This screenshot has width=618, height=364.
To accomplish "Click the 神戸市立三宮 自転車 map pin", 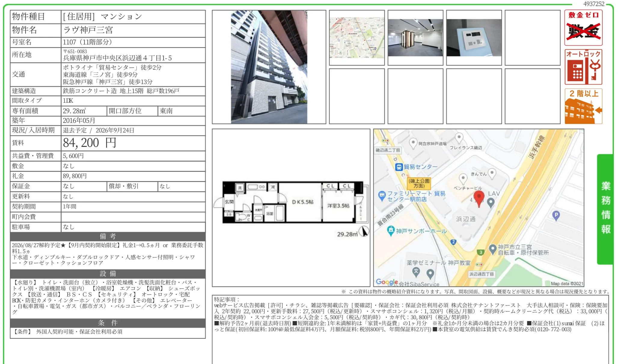I will [x=492, y=250].
